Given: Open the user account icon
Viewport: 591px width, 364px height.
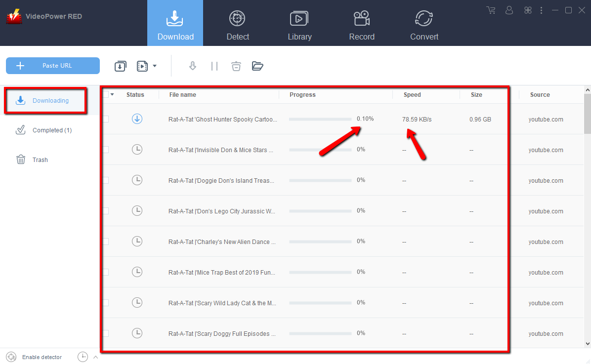Looking at the screenshot, I should click(x=509, y=10).
